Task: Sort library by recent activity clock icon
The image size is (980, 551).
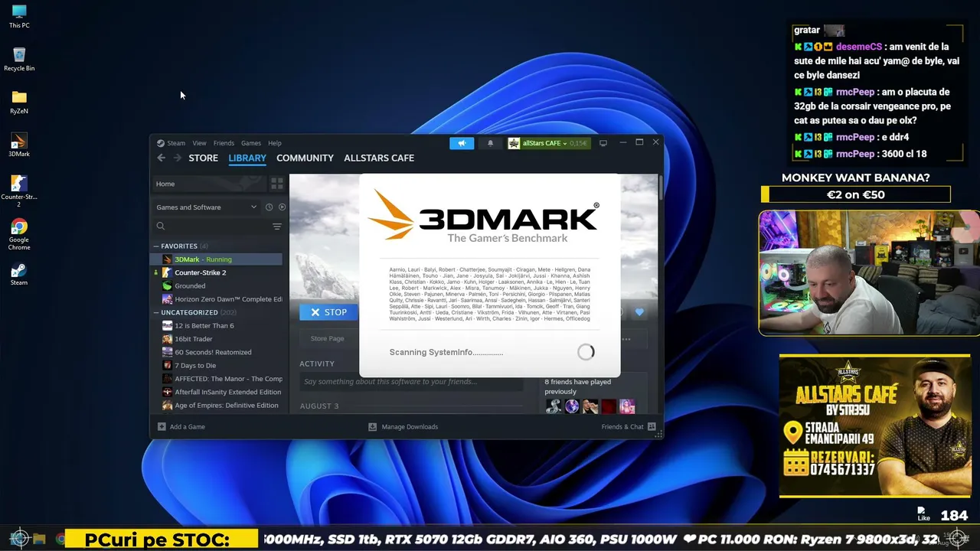Action: click(269, 207)
